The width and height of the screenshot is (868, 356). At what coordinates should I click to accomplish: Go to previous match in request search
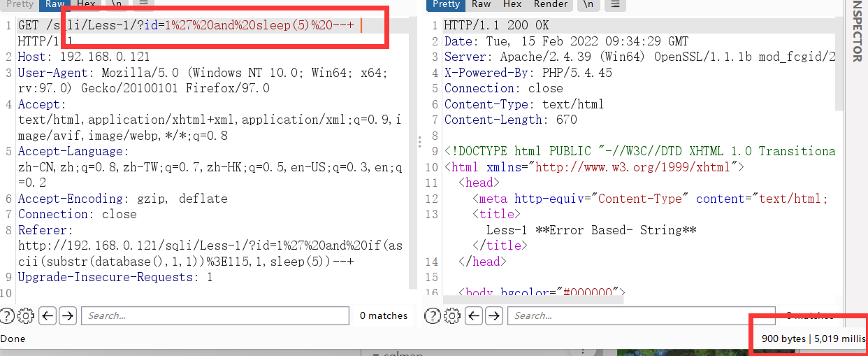(x=47, y=315)
